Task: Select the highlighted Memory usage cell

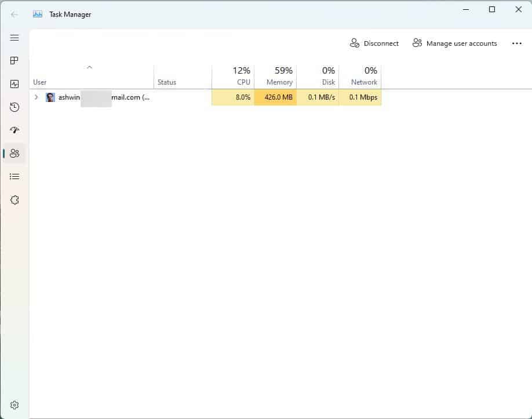Action: pos(276,97)
